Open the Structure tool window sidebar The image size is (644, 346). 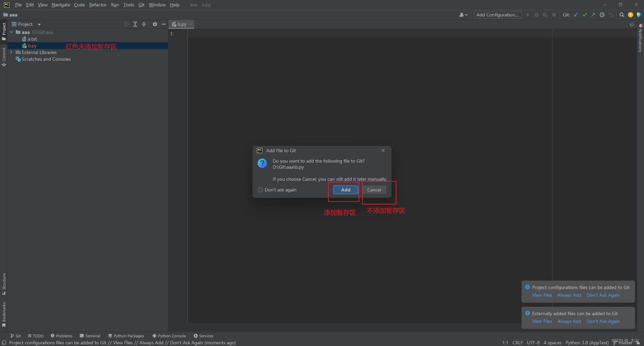pyautogui.click(x=4, y=284)
